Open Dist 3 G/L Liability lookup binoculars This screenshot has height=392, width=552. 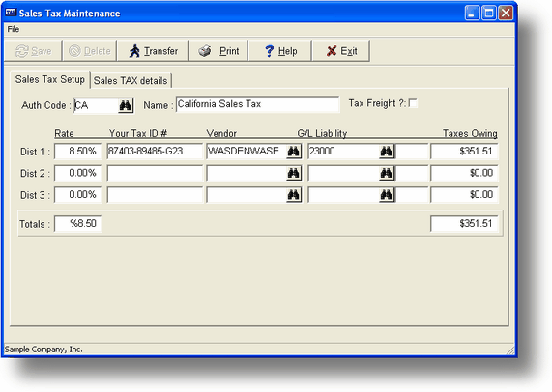(x=387, y=195)
